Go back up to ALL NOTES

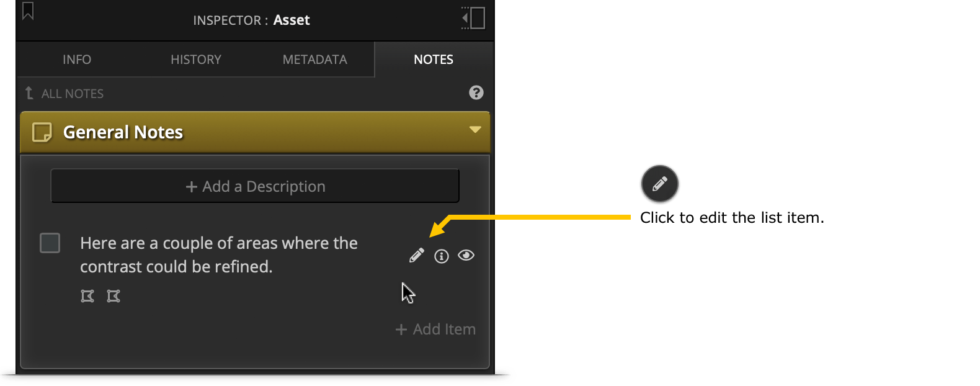[x=65, y=94]
